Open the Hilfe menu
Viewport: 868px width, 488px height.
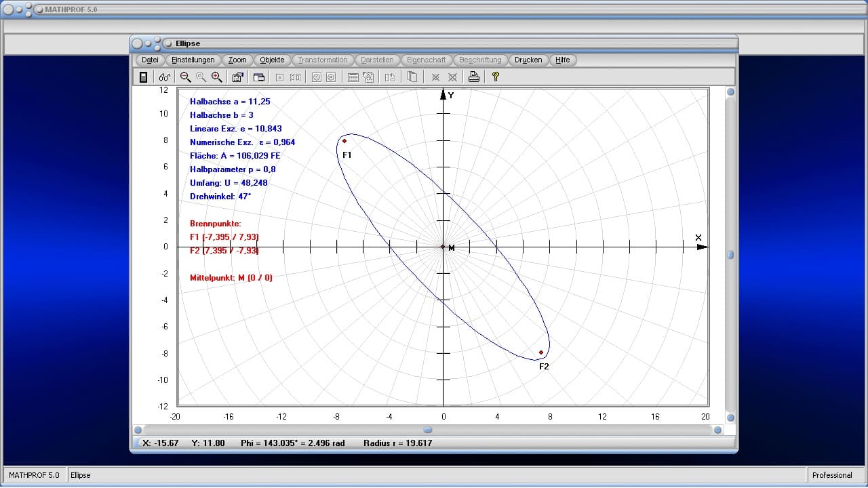click(x=563, y=60)
